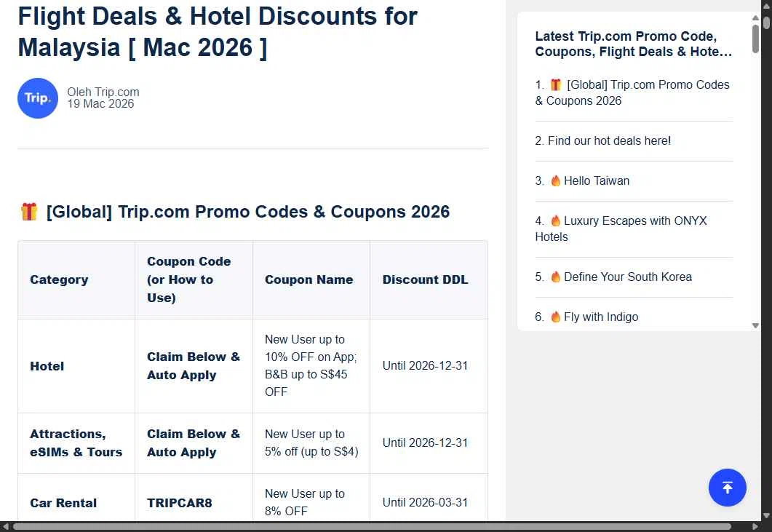Select Define Your South Korea entry
772x532 pixels.
(627, 277)
